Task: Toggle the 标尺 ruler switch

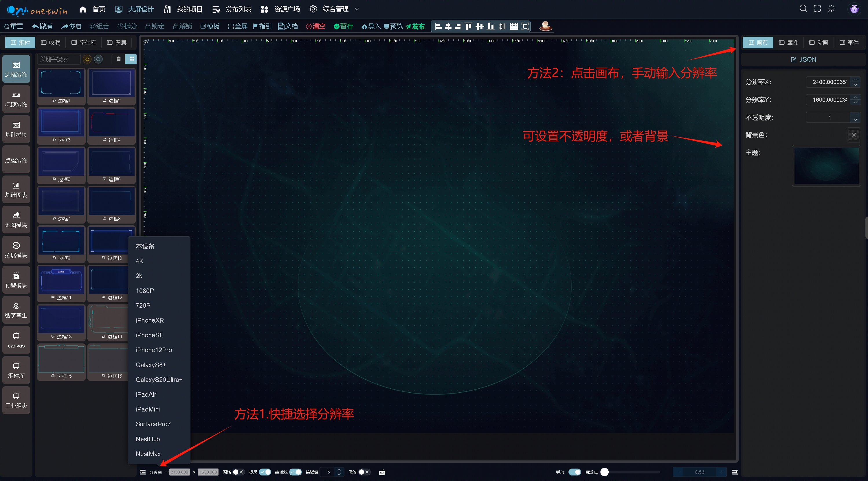Action: coord(265,472)
